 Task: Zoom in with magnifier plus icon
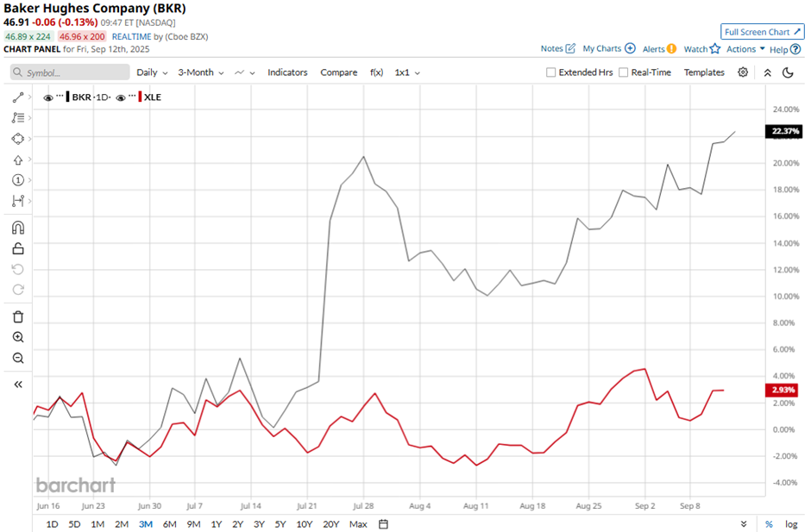[18, 338]
